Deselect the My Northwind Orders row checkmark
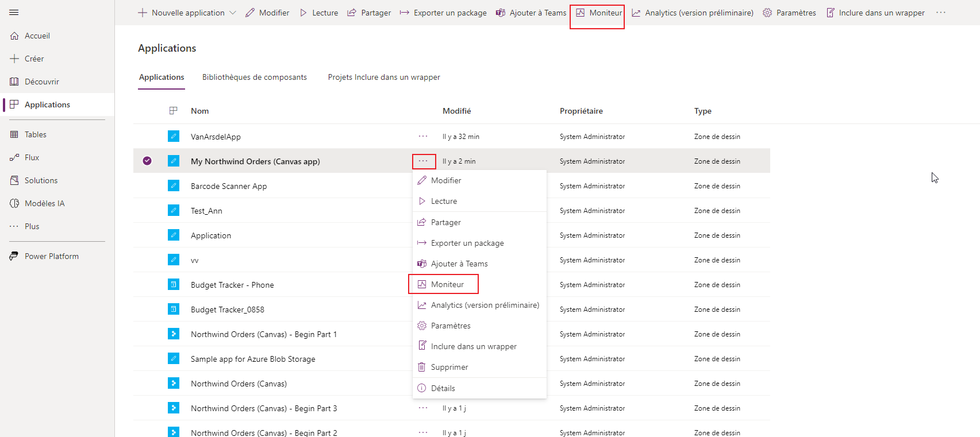The image size is (980, 437). [x=147, y=161]
